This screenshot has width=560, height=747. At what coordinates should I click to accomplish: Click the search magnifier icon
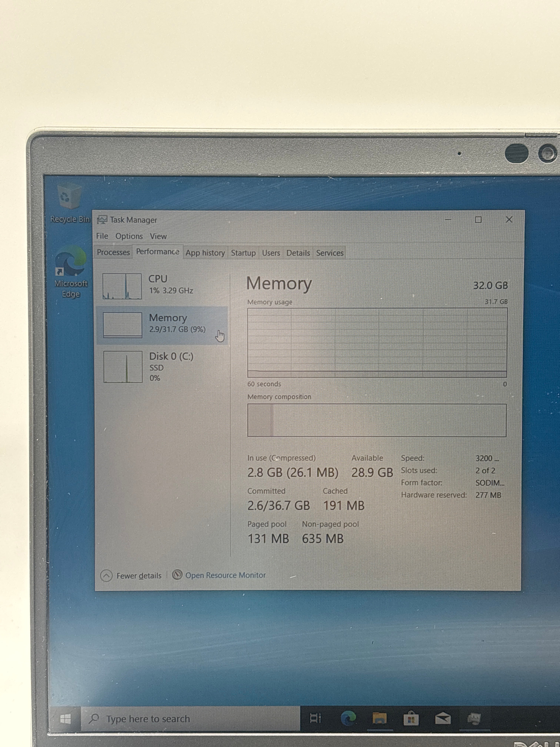click(94, 719)
